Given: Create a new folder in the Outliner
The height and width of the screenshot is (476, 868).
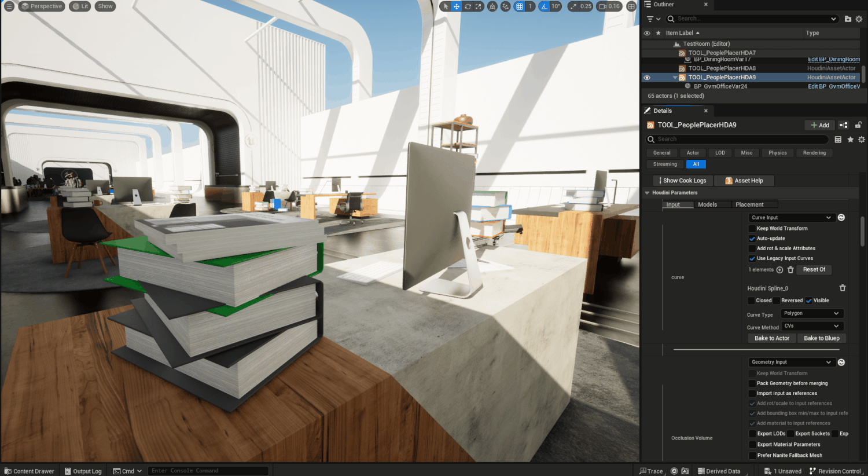Looking at the screenshot, I should tap(848, 19).
